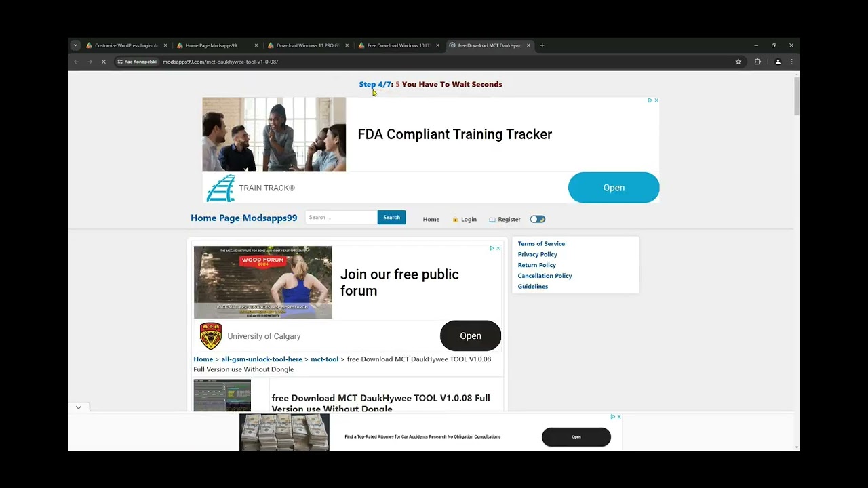868x488 pixels.
Task: Follow all-gsm-unlock-tool-here breadcrumb
Action: [x=262, y=359]
